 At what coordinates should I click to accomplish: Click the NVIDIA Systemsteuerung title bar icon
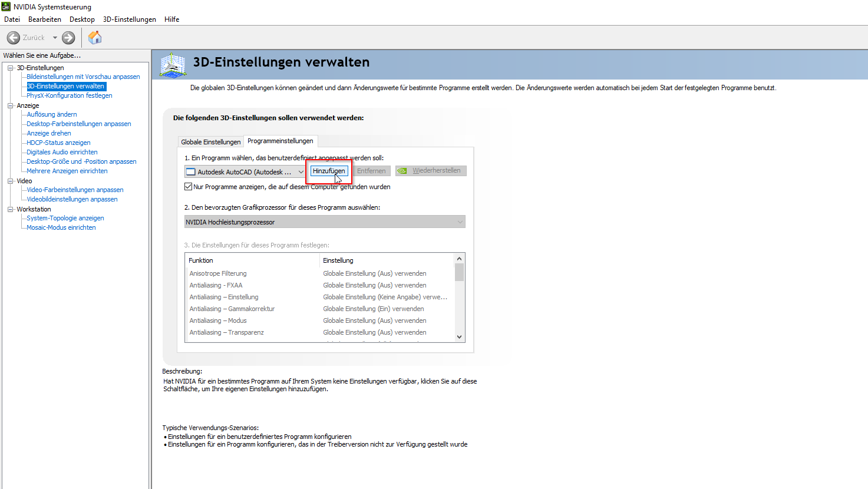(x=6, y=6)
